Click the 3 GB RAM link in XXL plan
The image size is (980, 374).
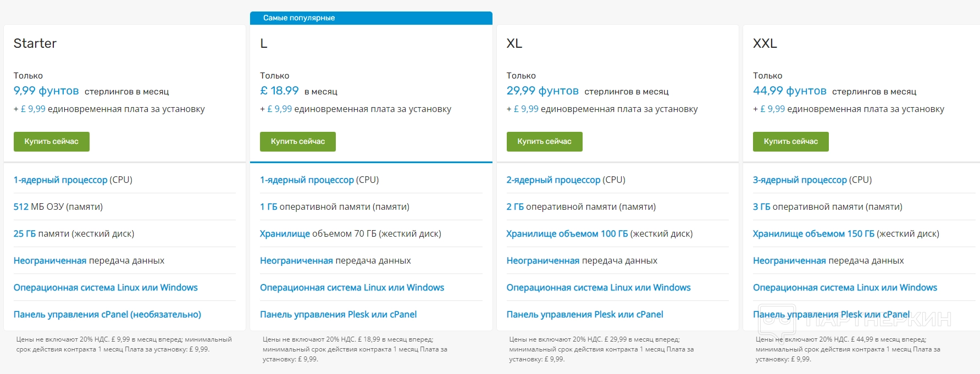[761, 207]
